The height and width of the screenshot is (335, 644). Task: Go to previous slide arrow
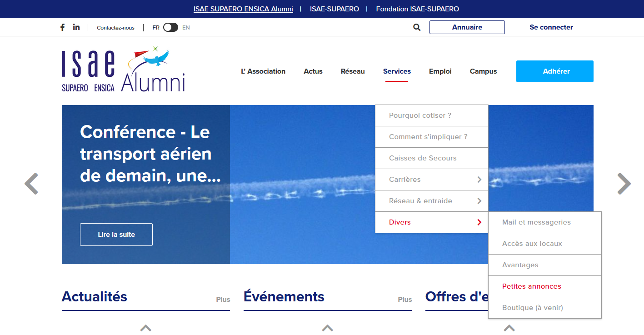(x=31, y=184)
